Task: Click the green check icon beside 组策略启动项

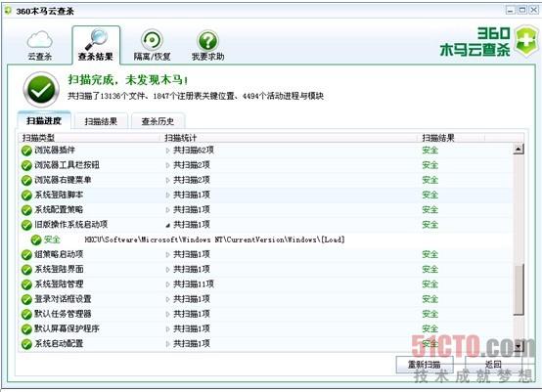Action: click(26, 255)
